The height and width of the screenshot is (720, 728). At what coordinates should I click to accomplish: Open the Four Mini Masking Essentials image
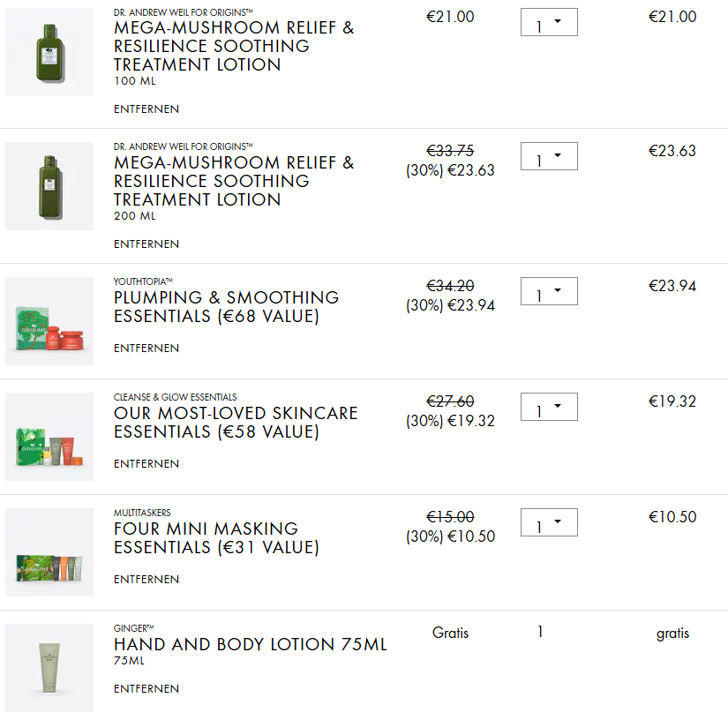(x=49, y=552)
